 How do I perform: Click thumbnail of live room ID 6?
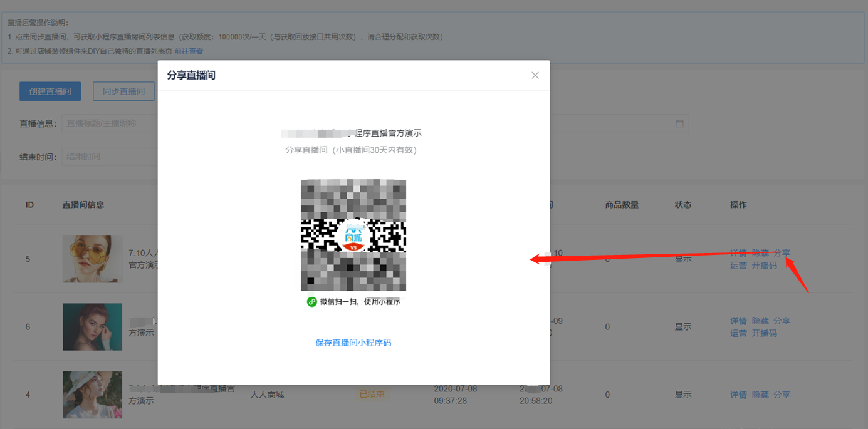(x=93, y=327)
